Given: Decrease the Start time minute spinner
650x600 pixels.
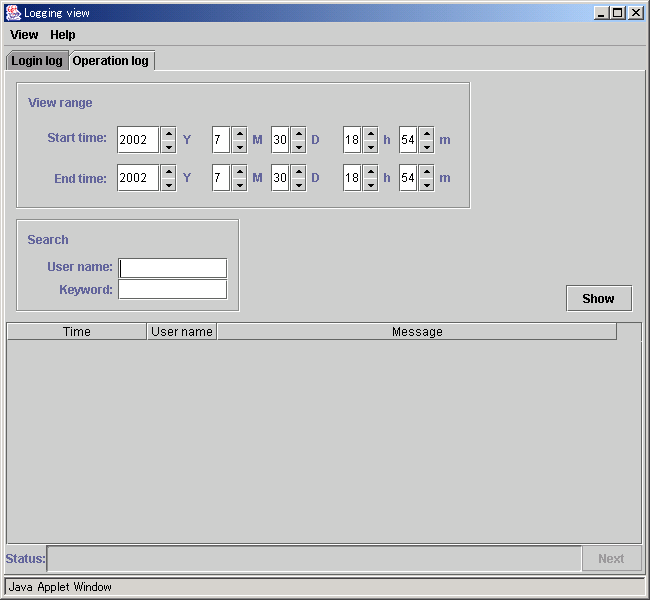Looking at the screenshot, I should click(426, 146).
